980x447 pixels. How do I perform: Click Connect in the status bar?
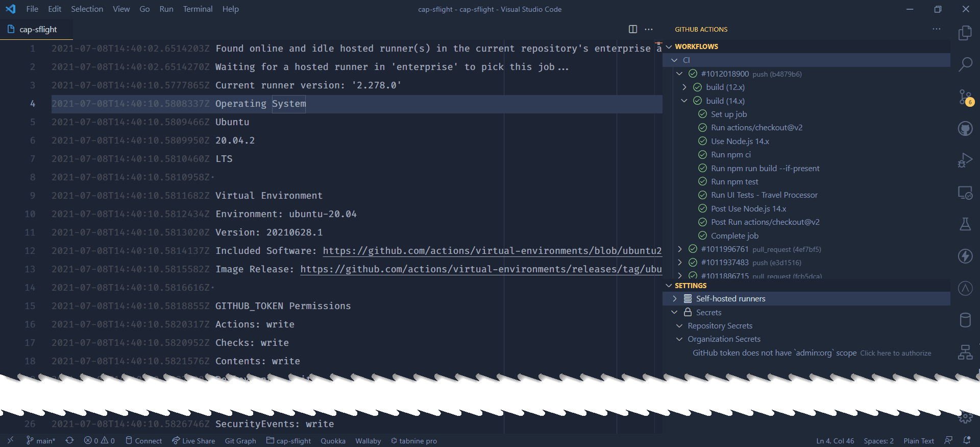pos(143,440)
